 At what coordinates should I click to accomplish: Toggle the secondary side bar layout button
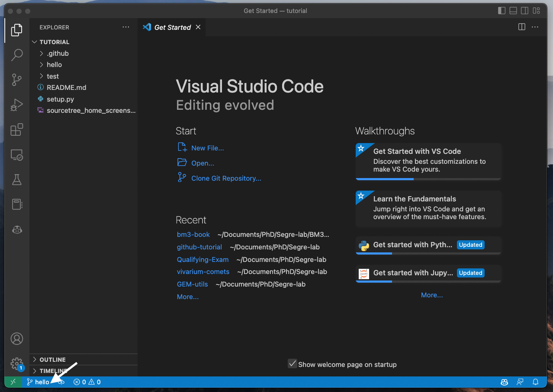point(524,11)
